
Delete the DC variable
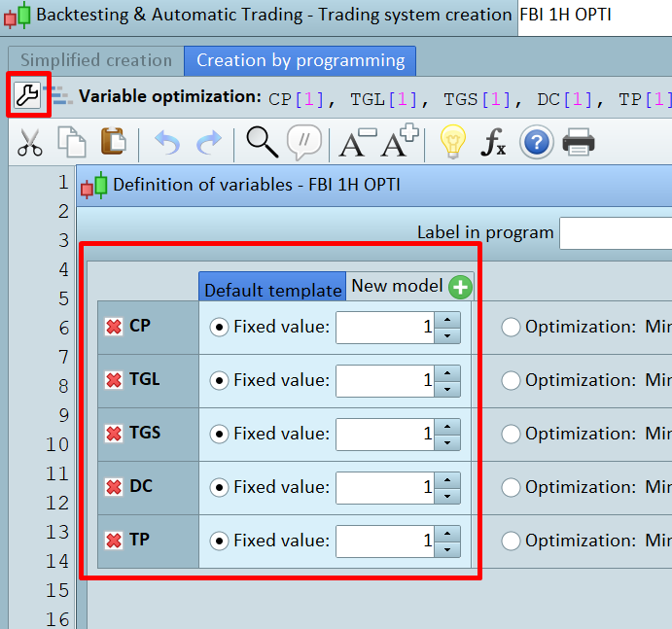(114, 487)
